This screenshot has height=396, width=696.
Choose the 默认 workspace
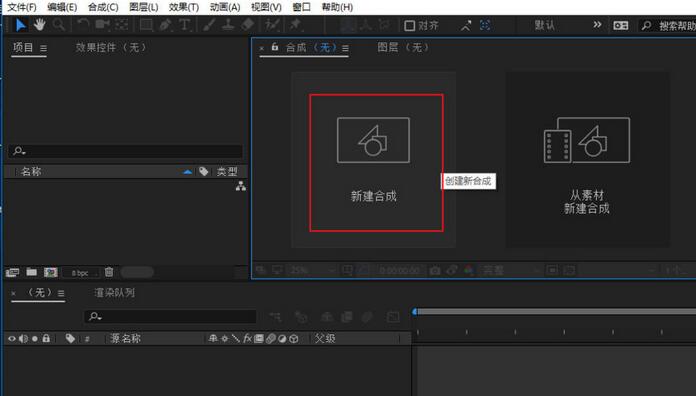point(544,25)
